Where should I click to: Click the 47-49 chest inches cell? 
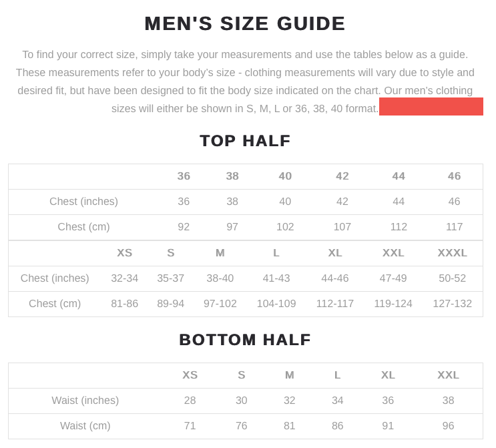(393, 278)
